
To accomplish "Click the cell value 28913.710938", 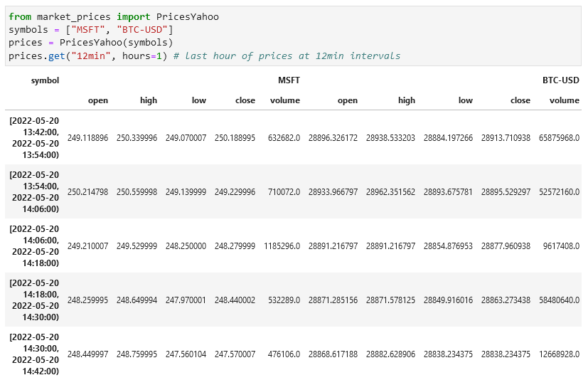I will 506,138.
